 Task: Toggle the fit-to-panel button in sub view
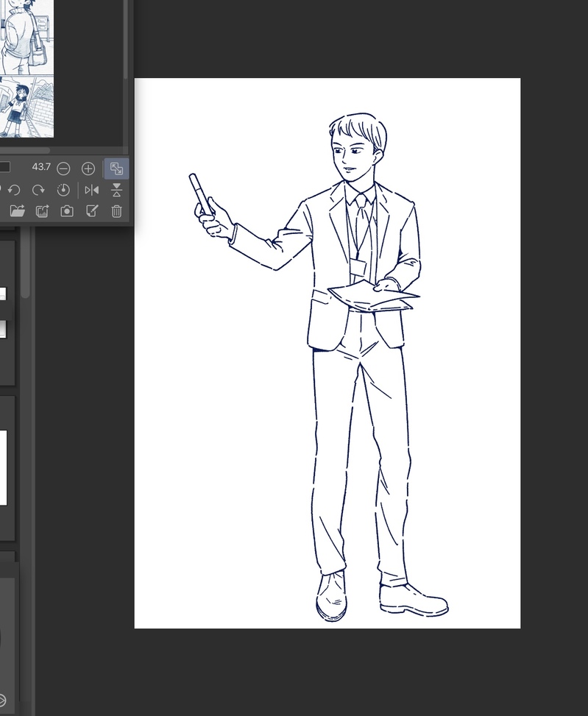click(116, 169)
